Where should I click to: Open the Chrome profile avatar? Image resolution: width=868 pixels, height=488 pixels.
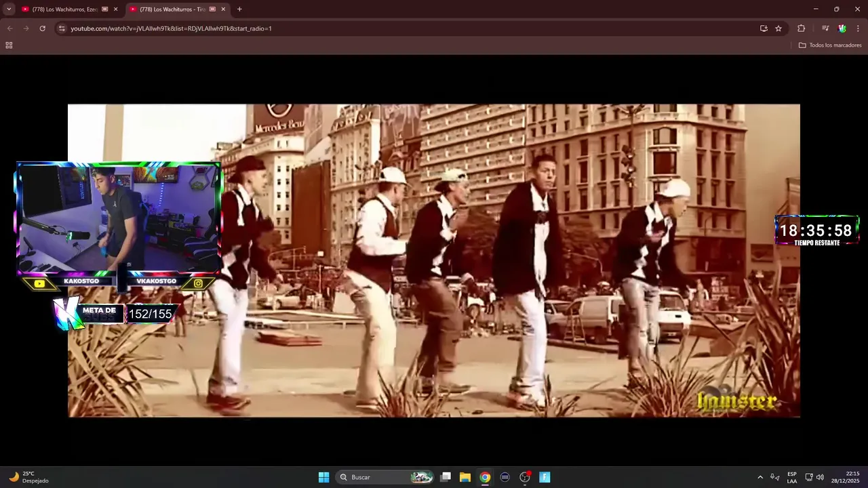click(x=842, y=28)
